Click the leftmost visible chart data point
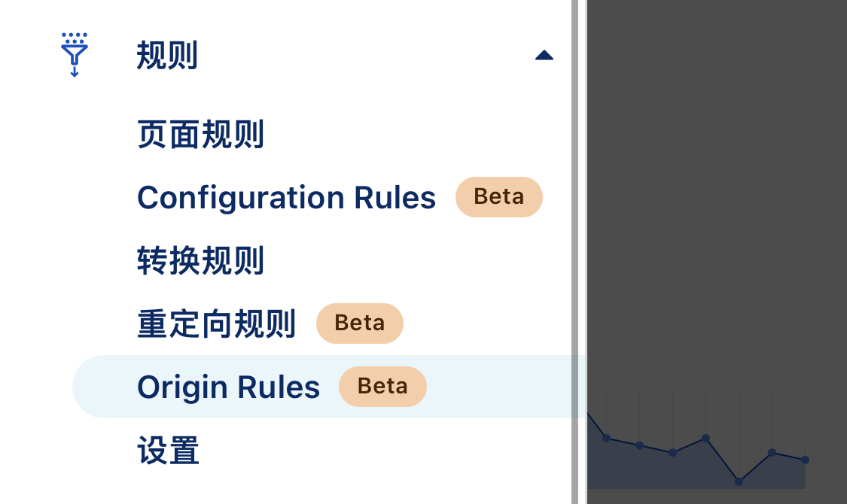 click(606, 438)
